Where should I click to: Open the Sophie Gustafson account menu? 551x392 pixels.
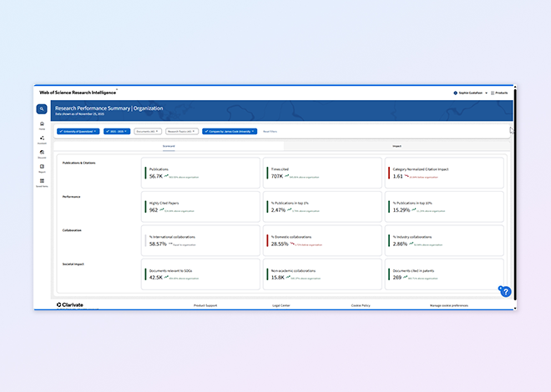click(470, 93)
